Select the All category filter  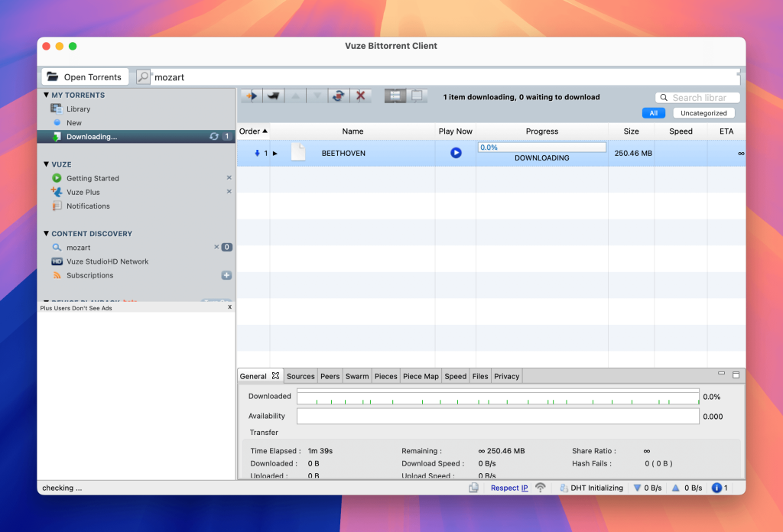pos(654,113)
